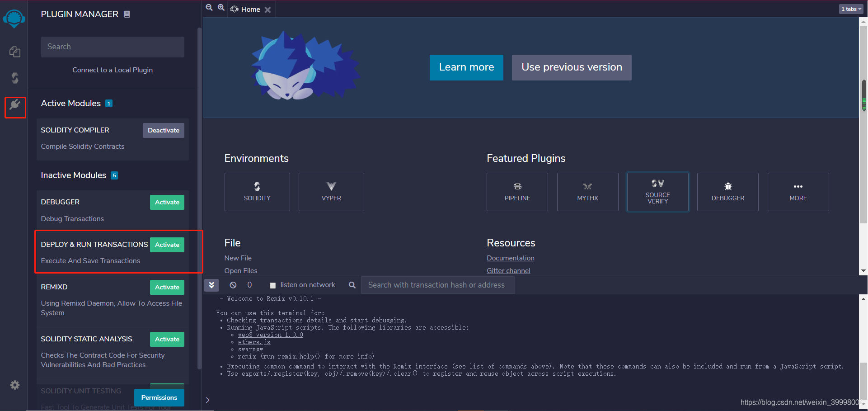
Task: Click the main panel scroll up arrow
Action: coord(863,21)
